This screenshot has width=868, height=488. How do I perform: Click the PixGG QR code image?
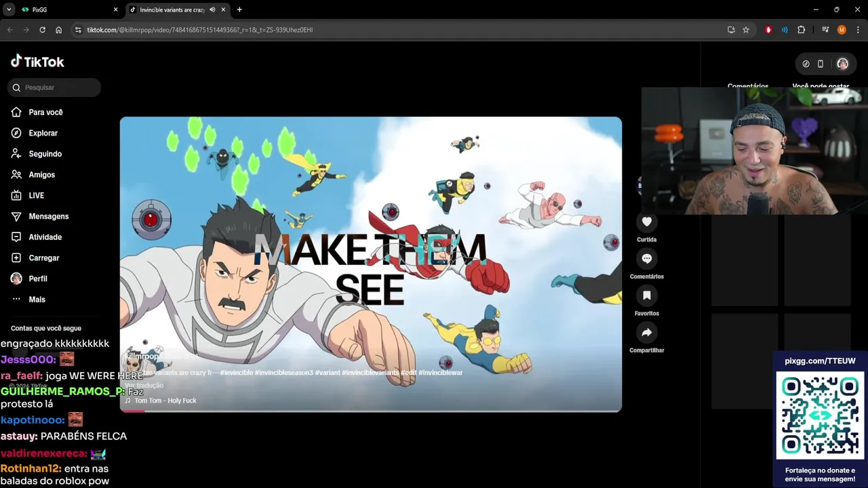[821, 416]
